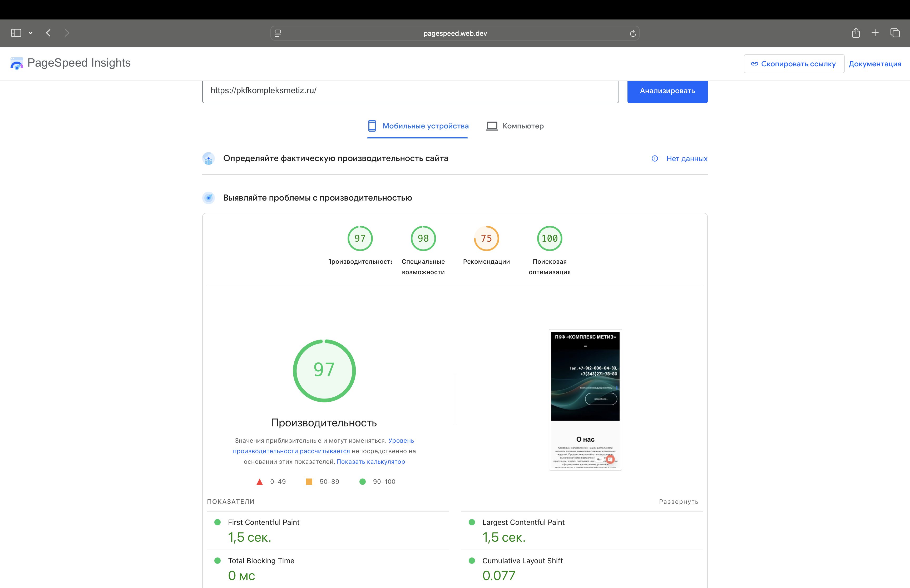Open Показать калькулятор link

coord(370,462)
